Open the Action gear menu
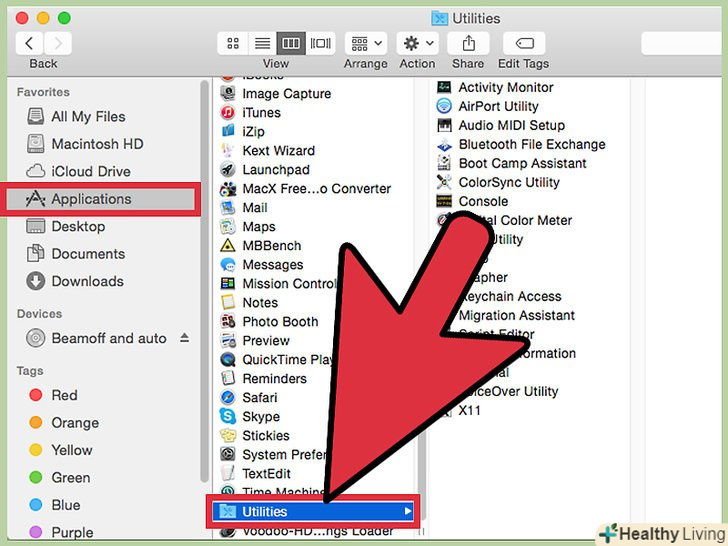 [x=418, y=44]
